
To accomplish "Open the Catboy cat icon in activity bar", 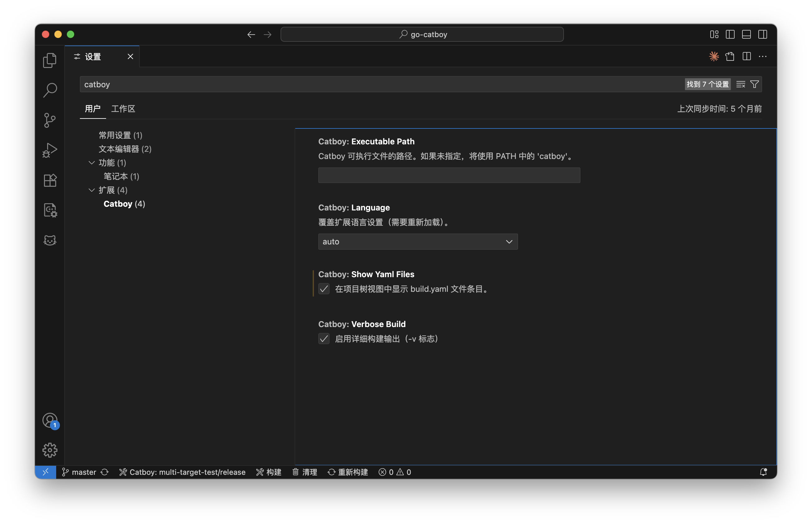I will [50, 240].
